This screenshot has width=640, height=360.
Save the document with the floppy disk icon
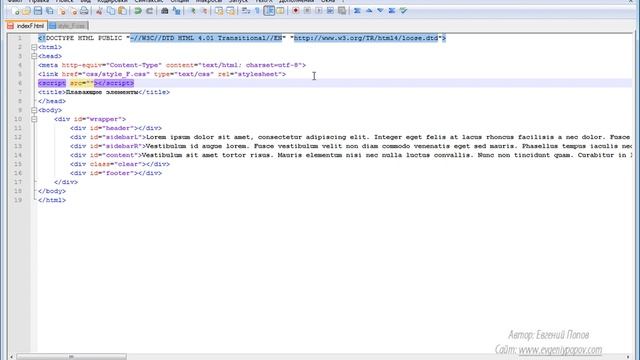[x=38, y=11]
